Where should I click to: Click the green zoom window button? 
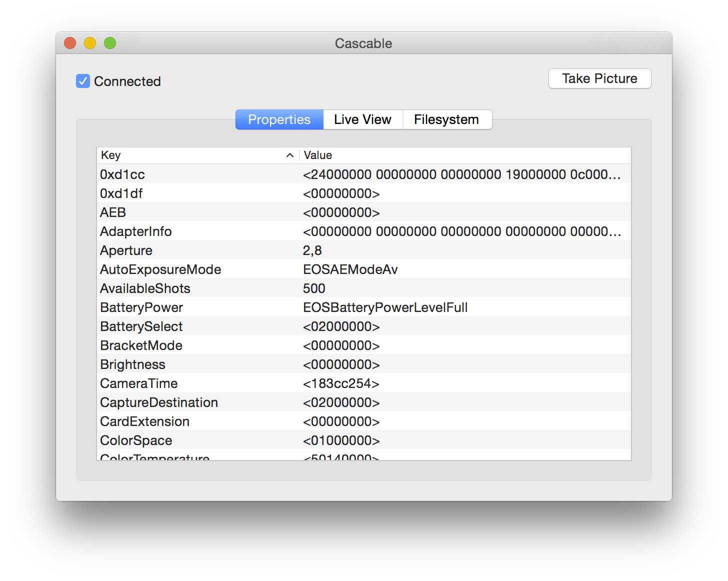pos(110,43)
